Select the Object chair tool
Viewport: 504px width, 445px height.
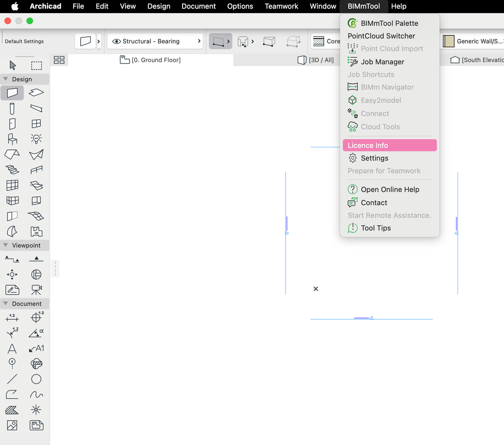tap(12, 139)
